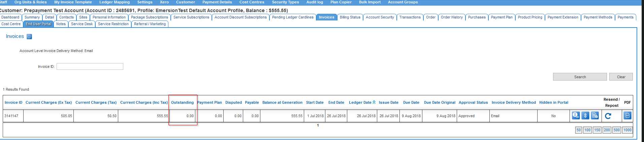Screen dimensions: 644x142
Task: Switch to the Billing Status tab
Action: tap(350, 17)
